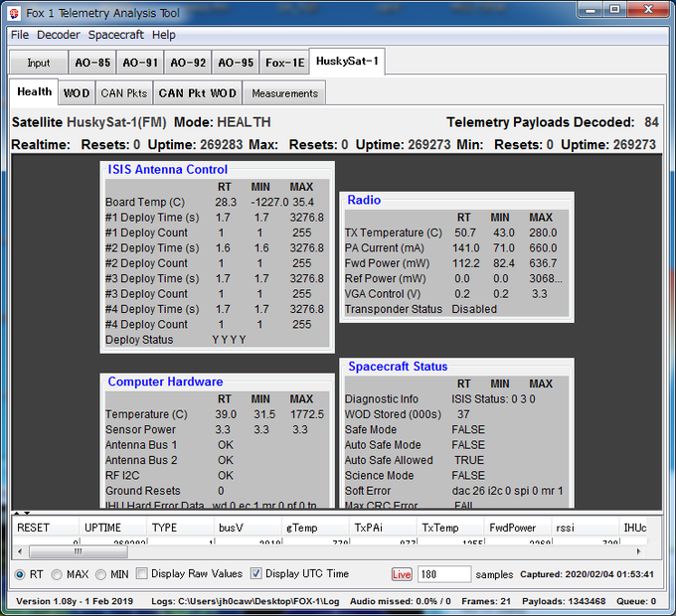Click the Live button

[402, 574]
